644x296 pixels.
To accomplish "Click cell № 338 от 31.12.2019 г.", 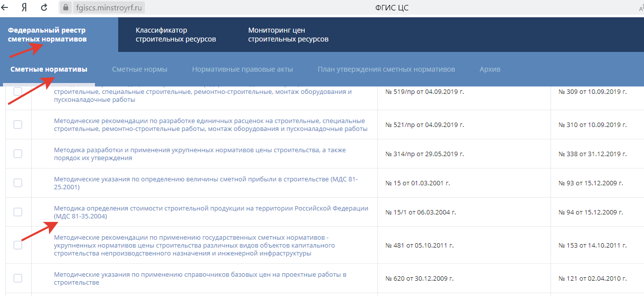I will tap(593, 154).
